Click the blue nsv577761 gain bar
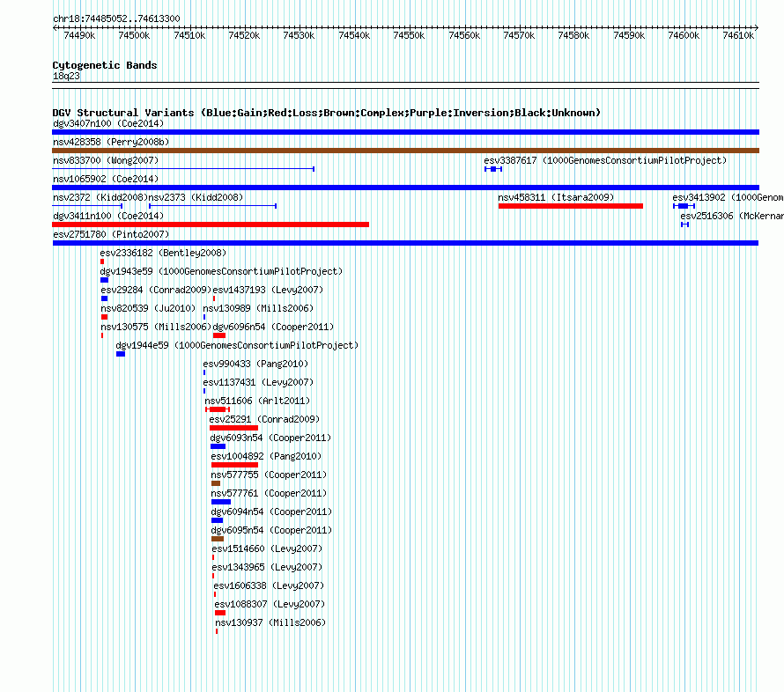784x692 pixels. (x=221, y=502)
